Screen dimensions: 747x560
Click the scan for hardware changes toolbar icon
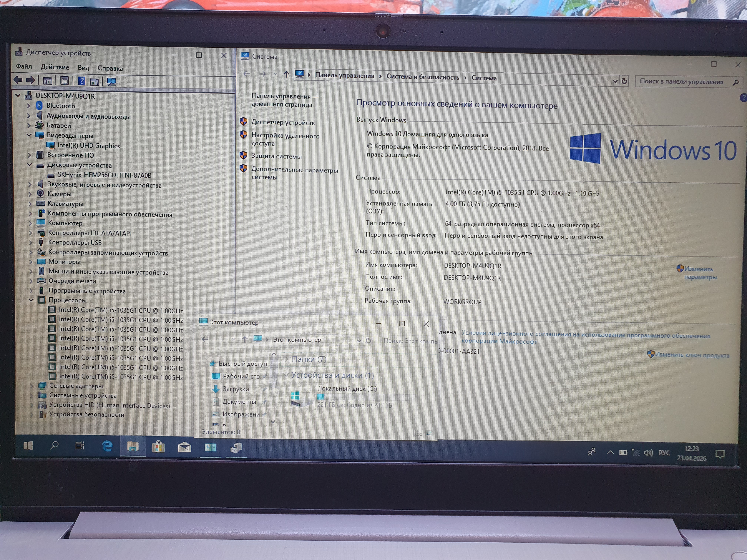point(111,81)
